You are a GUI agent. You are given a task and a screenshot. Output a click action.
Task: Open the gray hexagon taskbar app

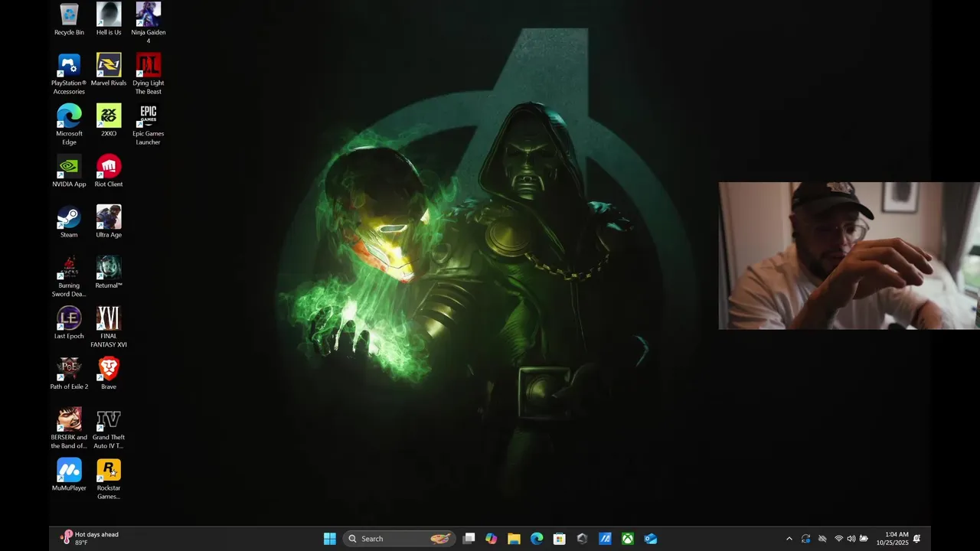[x=582, y=539]
